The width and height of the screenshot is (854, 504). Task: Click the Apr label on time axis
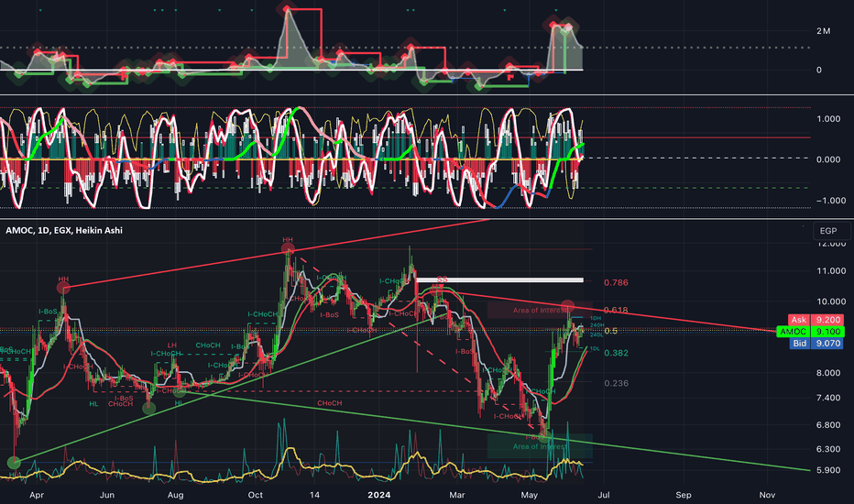click(x=37, y=495)
